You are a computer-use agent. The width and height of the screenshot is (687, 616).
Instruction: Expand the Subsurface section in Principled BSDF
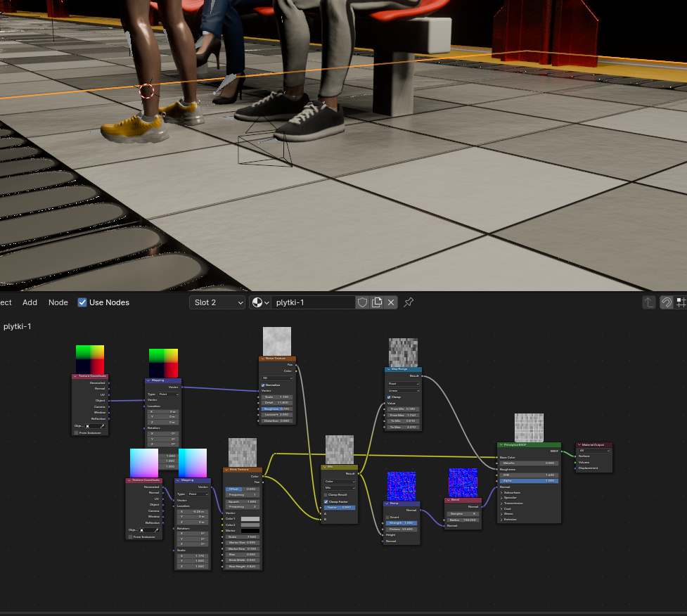[x=501, y=492]
